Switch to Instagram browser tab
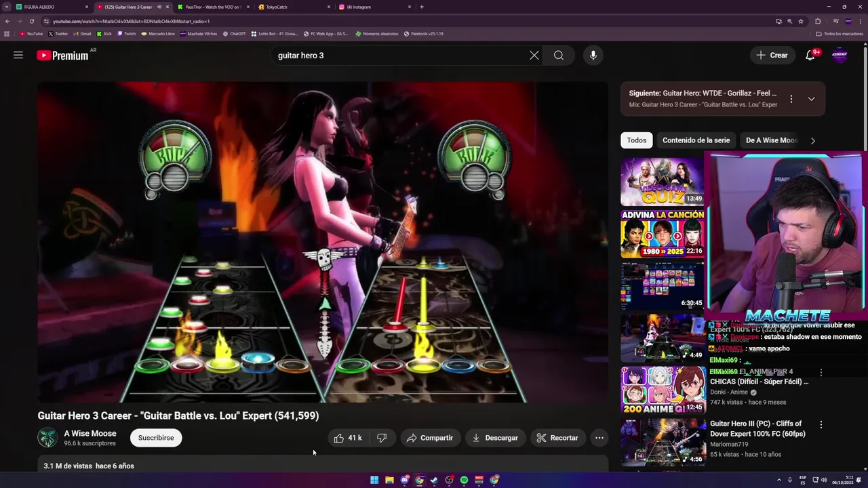This screenshot has width=868, height=488. [374, 7]
